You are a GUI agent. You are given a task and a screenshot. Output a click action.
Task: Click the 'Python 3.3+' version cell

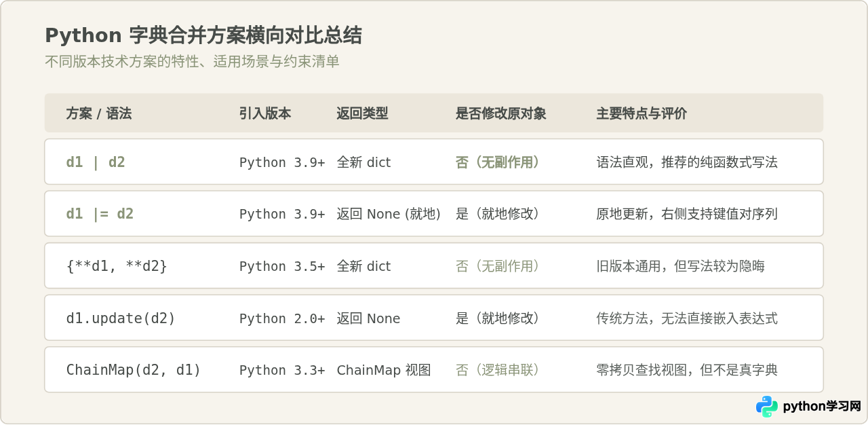click(x=282, y=370)
